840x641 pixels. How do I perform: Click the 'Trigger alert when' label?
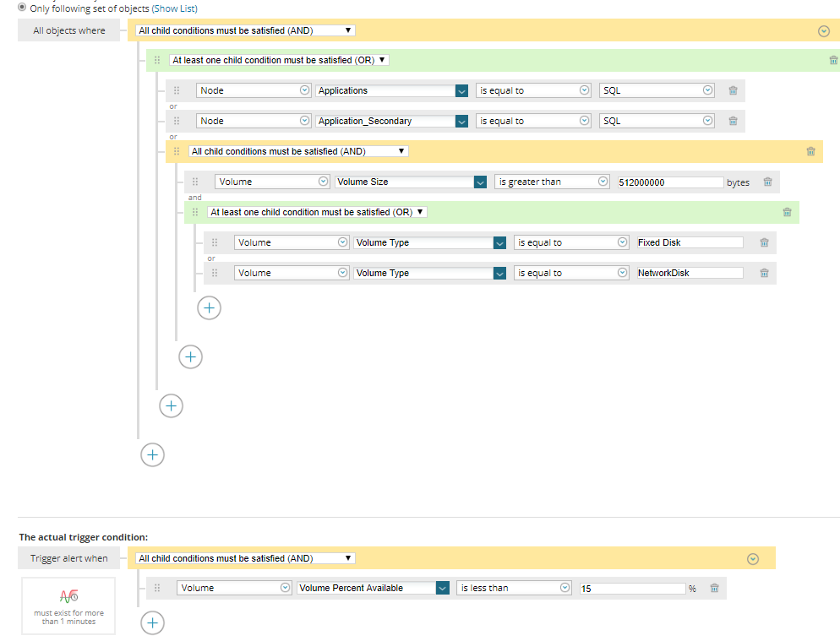click(69, 558)
